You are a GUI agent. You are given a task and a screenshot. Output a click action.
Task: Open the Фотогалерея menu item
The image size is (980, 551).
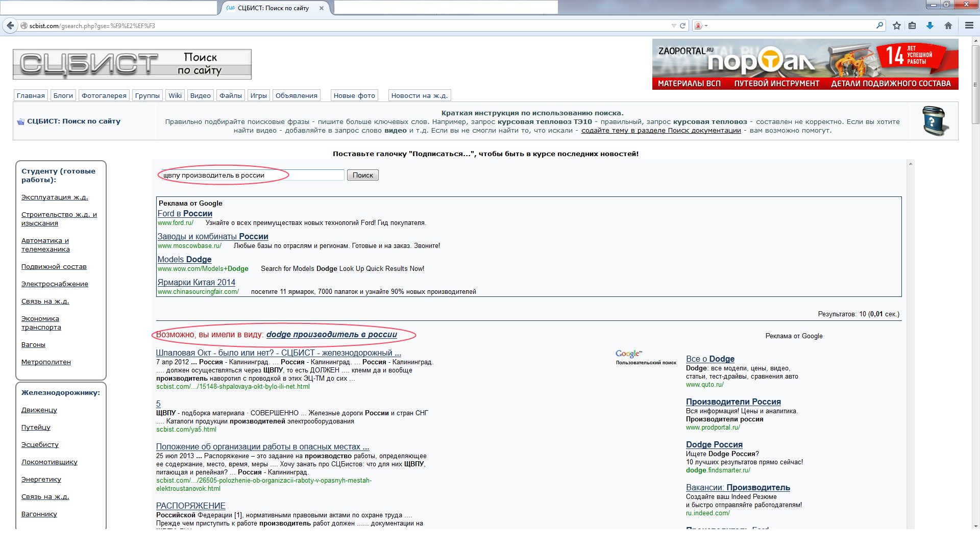tap(104, 95)
